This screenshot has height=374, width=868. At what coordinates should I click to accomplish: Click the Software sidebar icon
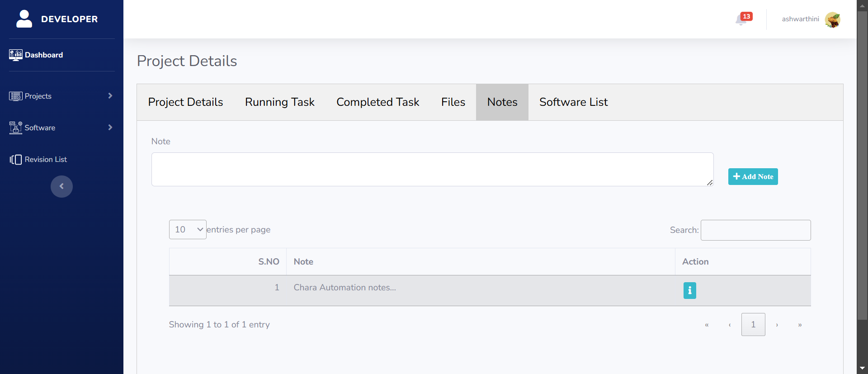coord(15,128)
